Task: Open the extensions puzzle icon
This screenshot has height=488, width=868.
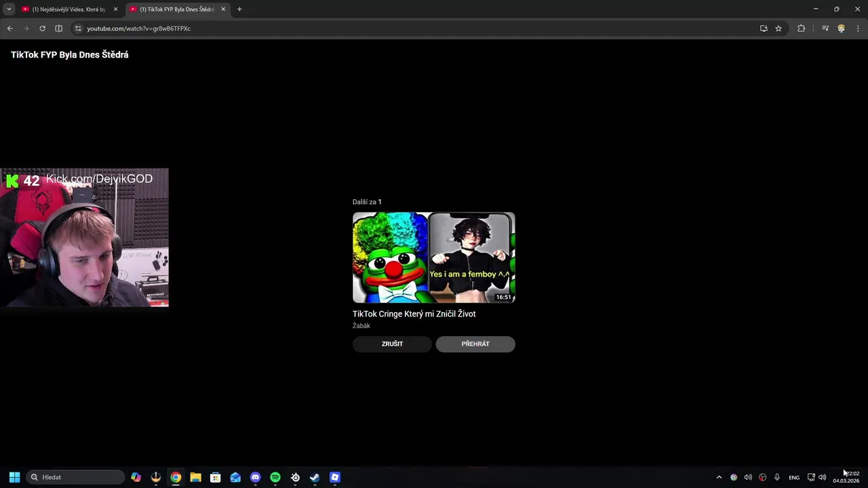Action: (802, 28)
